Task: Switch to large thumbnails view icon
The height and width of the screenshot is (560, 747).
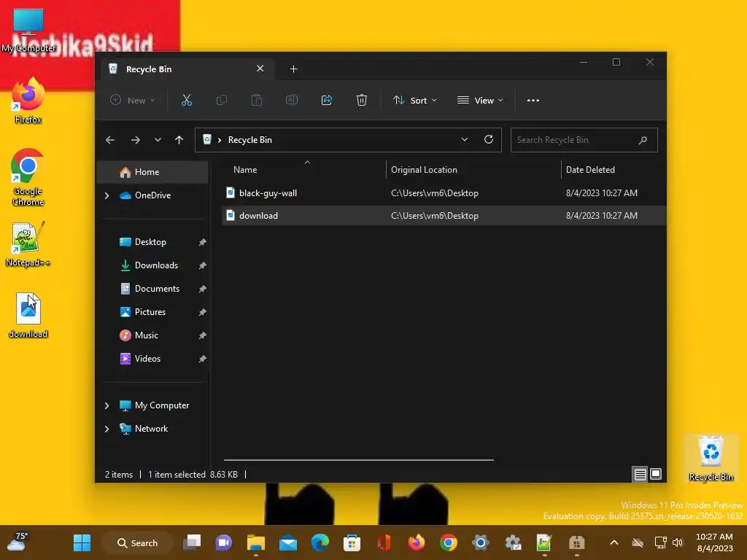Action: pyautogui.click(x=656, y=474)
